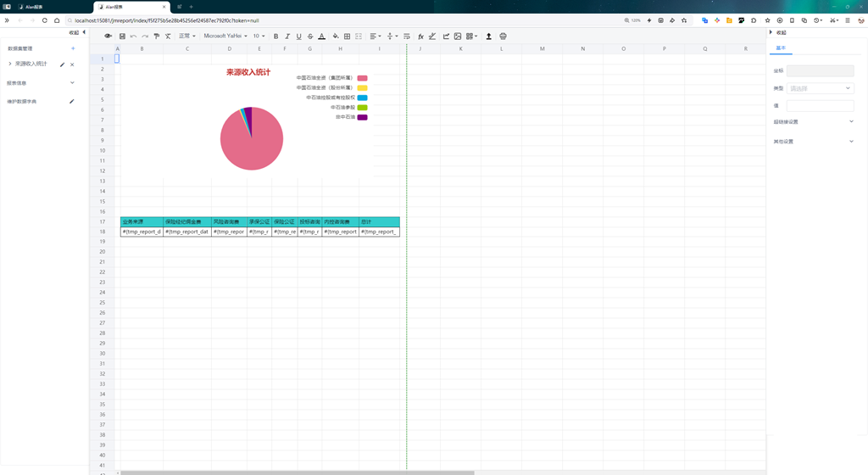868x475 pixels.
Task: Open the 类型 select dropdown
Action: (x=821, y=88)
